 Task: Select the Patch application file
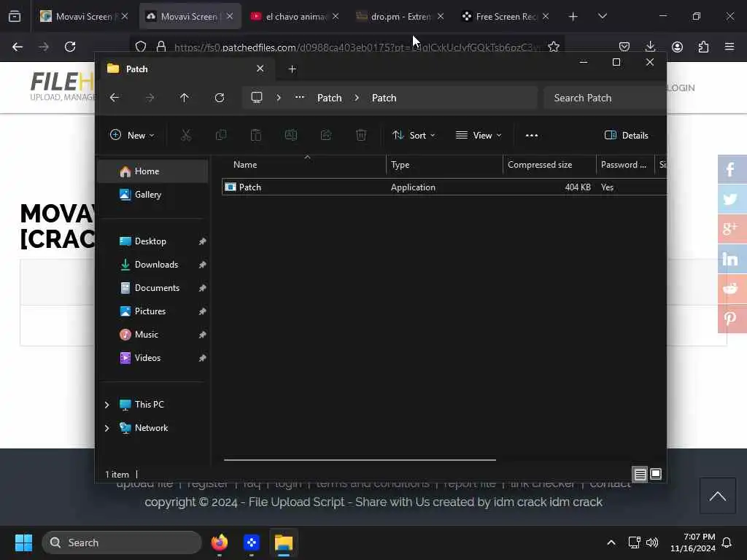tap(444, 187)
